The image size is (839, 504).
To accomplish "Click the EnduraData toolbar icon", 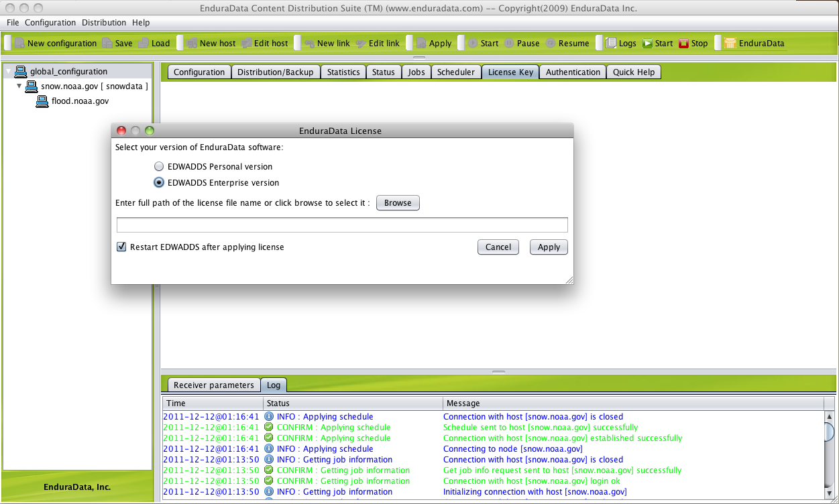I will [x=730, y=43].
